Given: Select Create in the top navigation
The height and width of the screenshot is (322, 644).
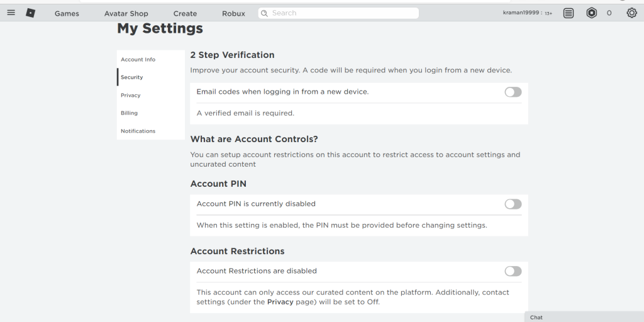Looking at the screenshot, I should [x=185, y=14].
